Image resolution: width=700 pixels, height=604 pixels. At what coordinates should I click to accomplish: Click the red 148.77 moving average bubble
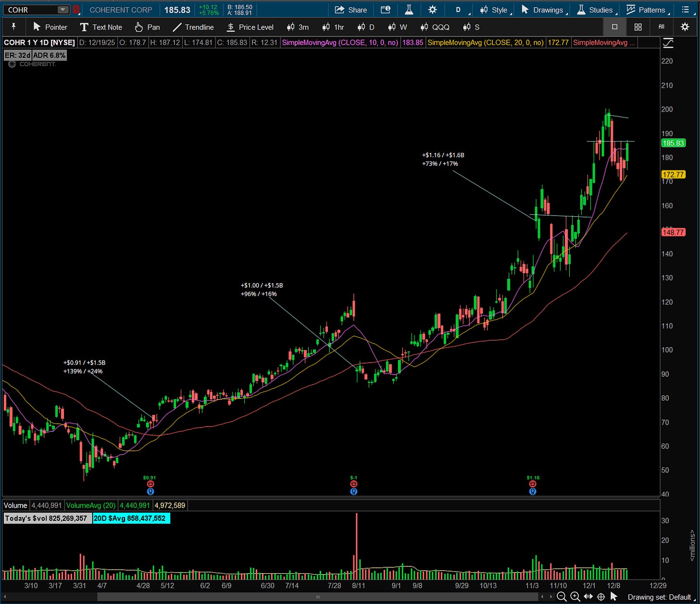(673, 232)
